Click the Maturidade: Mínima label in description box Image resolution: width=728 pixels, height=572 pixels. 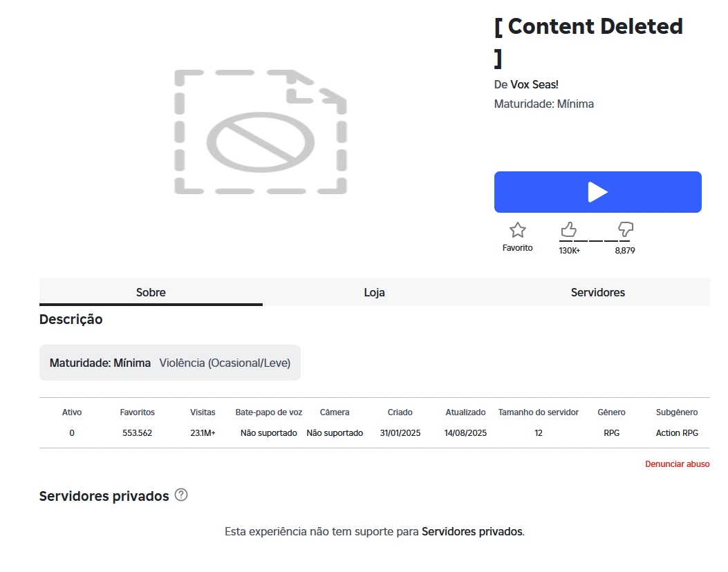tap(100, 363)
